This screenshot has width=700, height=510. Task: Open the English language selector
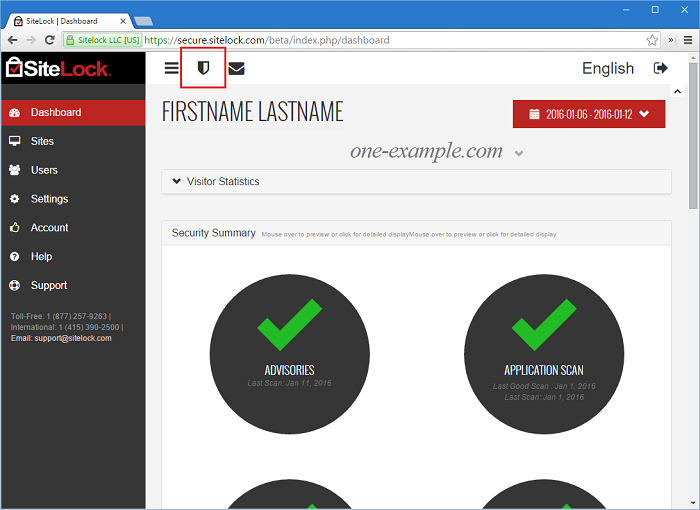pyautogui.click(x=608, y=68)
